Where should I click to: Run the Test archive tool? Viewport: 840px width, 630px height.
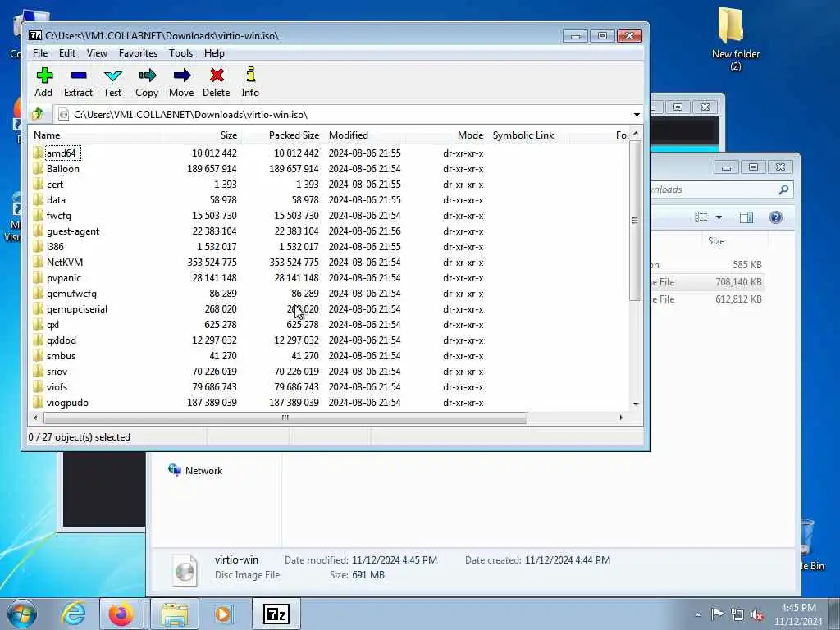[112, 82]
